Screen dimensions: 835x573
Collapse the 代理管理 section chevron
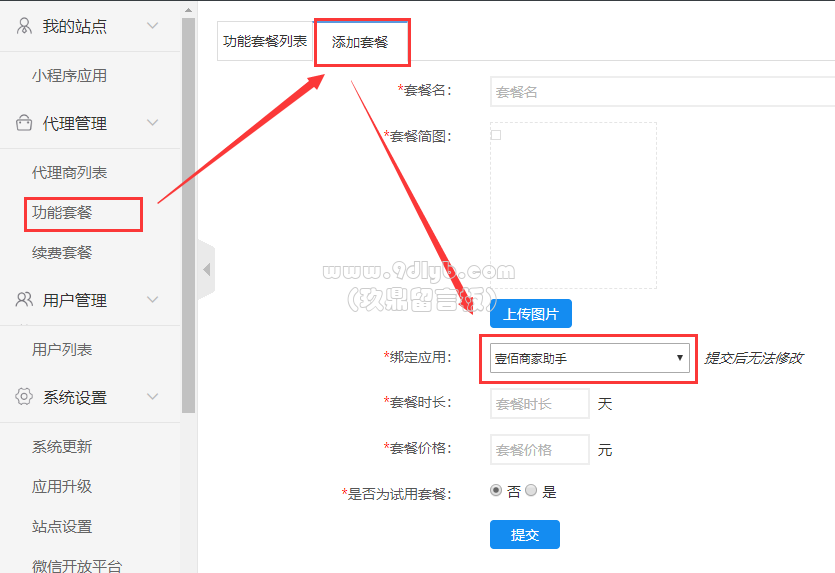[153, 123]
